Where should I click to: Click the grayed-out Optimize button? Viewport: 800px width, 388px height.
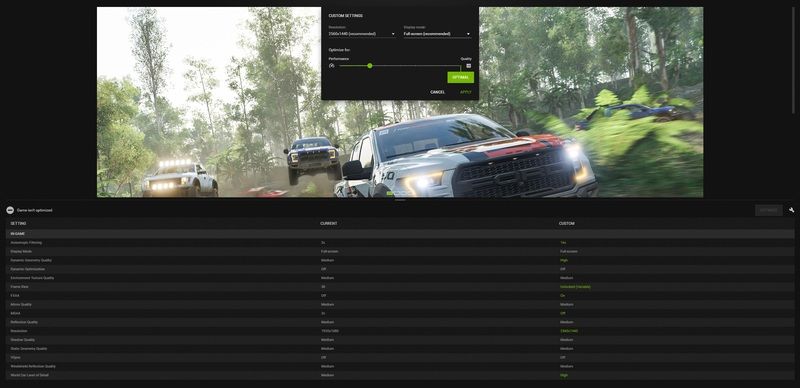(768, 210)
